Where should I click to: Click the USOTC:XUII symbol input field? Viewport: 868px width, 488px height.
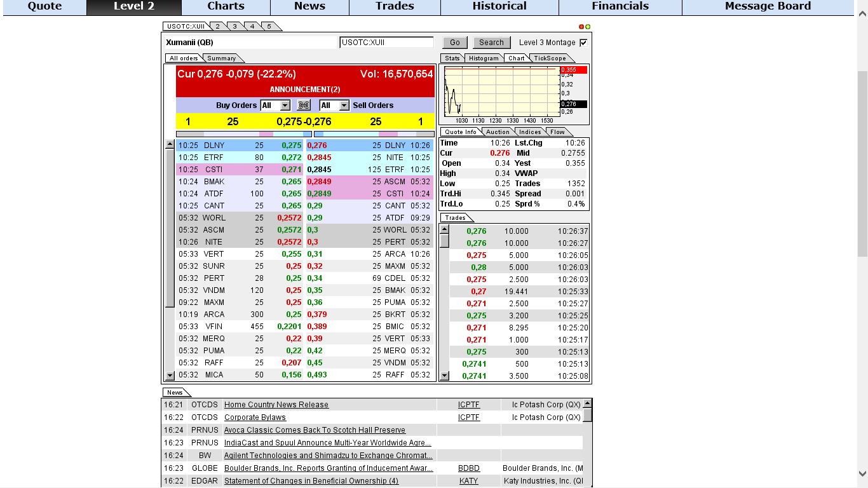coord(386,43)
